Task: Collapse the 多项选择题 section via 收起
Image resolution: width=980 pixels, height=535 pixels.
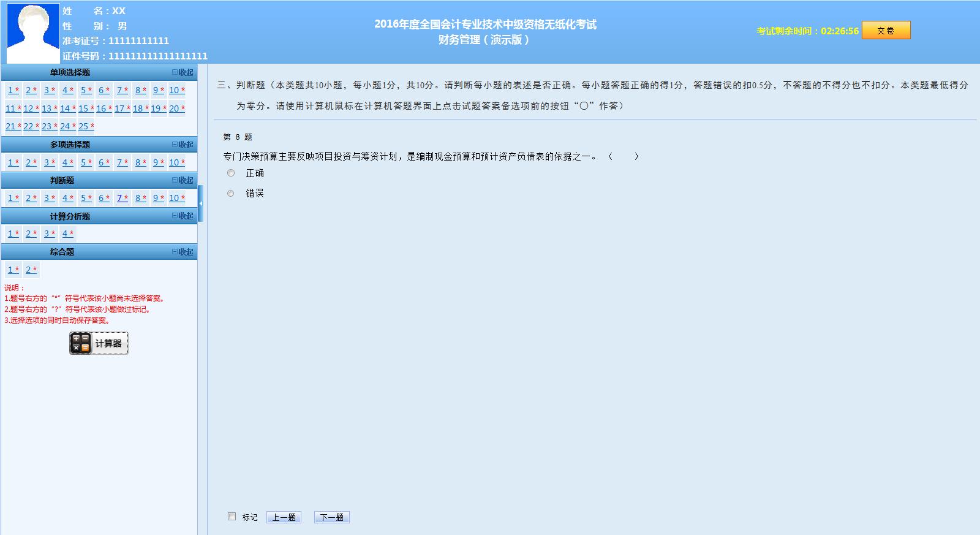Action: click(183, 145)
